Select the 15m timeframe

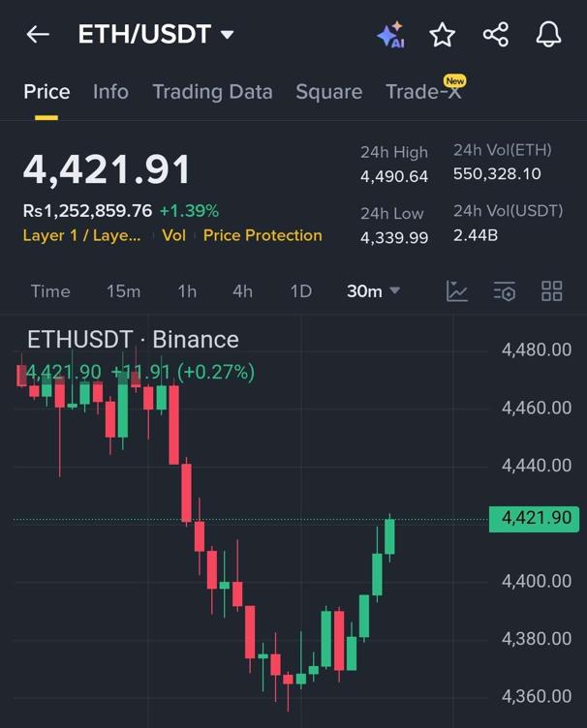tap(123, 291)
